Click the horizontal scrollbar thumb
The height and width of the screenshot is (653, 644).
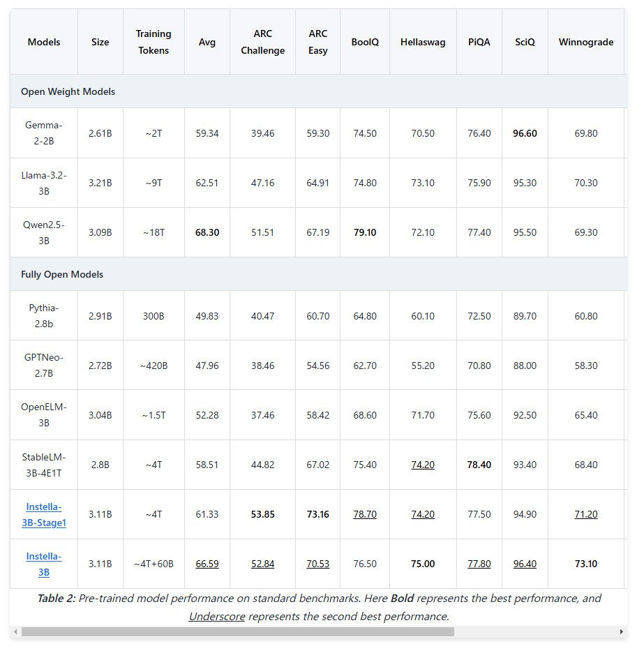(x=238, y=632)
